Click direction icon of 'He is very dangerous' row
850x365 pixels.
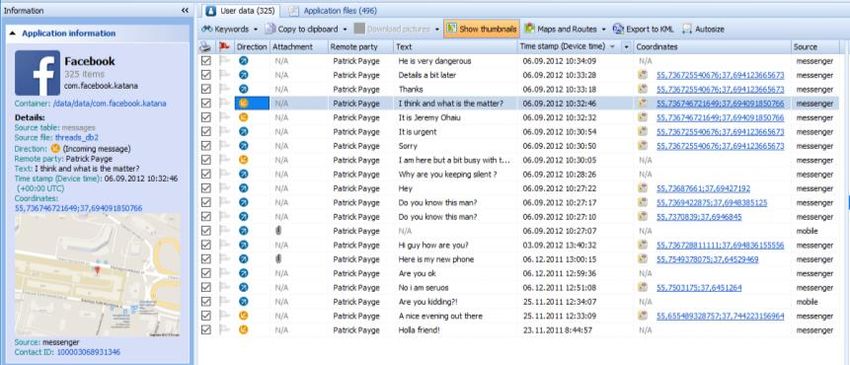coord(243,61)
